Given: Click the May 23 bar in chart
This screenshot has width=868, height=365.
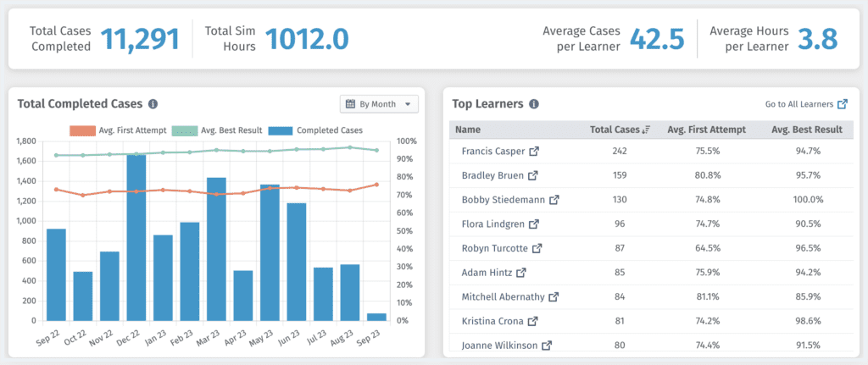Looking at the screenshot, I should tap(270, 252).
